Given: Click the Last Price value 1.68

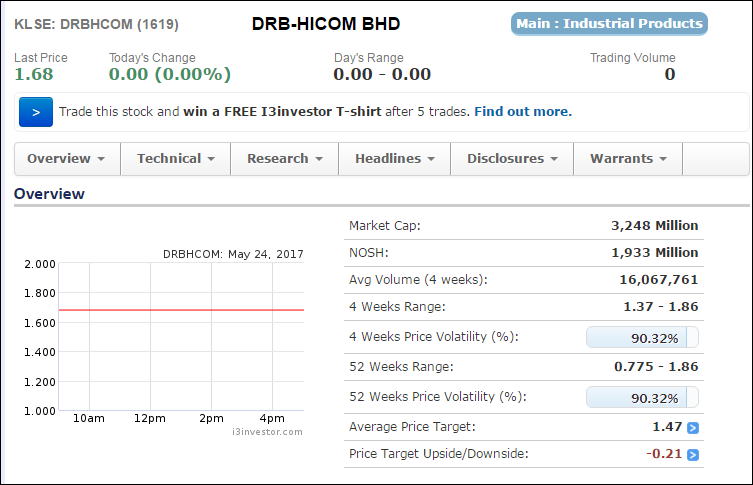Looking at the screenshot, I should point(34,74).
